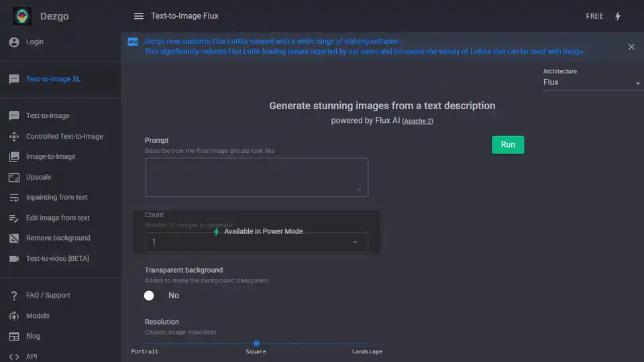Go to Inpainting from text
The image size is (644, 362).
pos(56,197)
